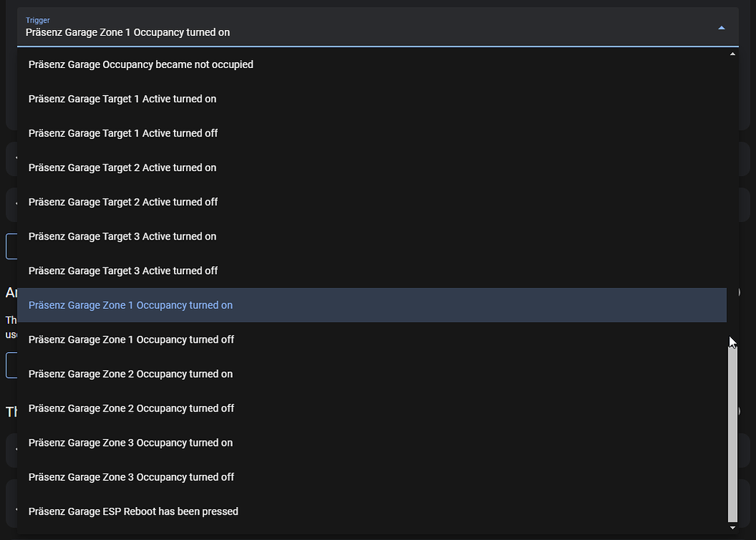Select Präsenz Garage Zone 3 Occupancy turned off
Screen dimensions: 756x540
coord(131,476)
